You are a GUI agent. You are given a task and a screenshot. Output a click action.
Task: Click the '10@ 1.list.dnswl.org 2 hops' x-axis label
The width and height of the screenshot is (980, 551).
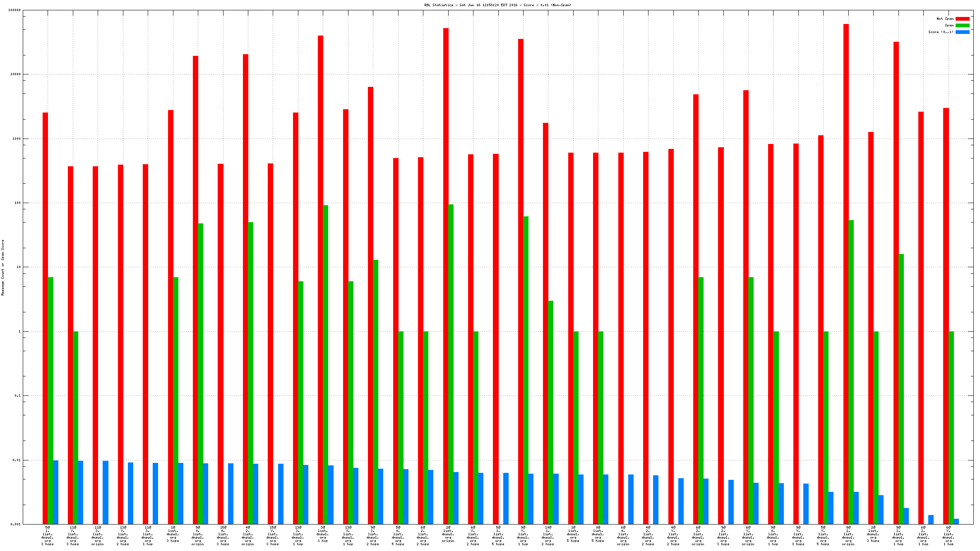tap(548, 536)
